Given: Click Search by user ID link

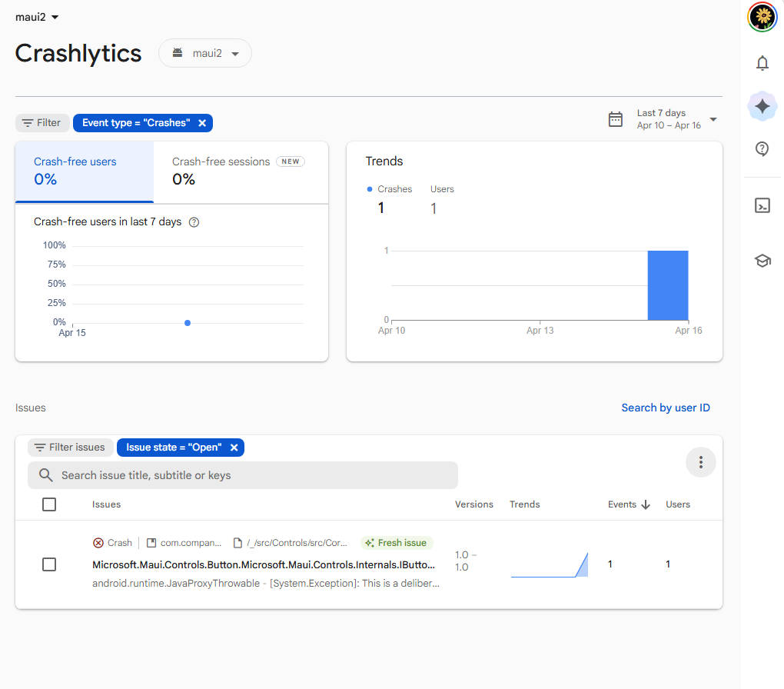Looking at the screenshot, I should (x=666, y=408).
